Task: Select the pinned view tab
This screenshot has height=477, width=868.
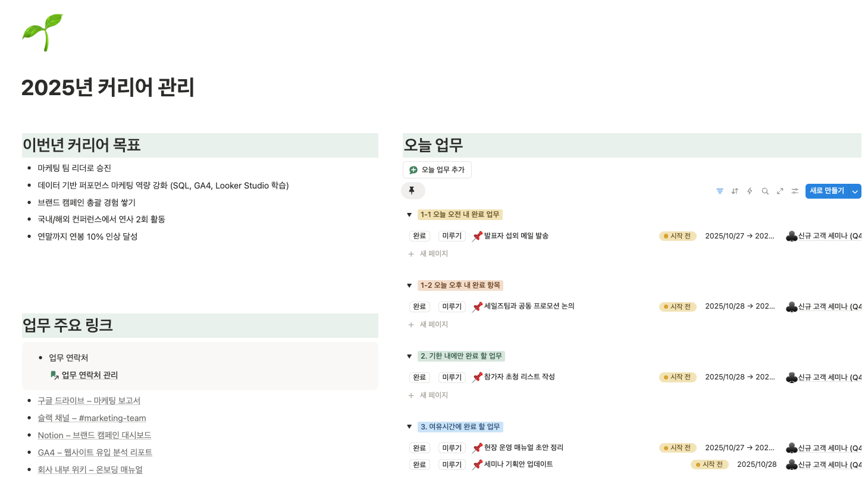Action: [x=412, y=191]
